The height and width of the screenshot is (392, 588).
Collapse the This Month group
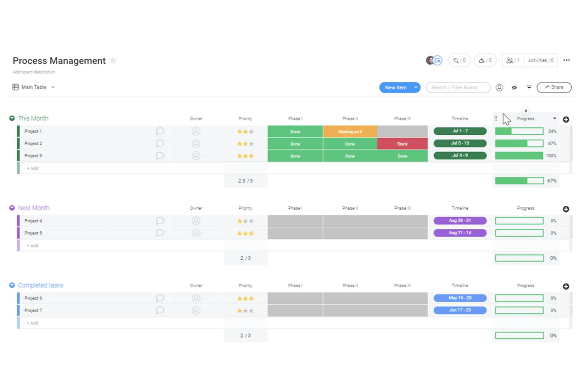pyautogui.click(x=12, y=118)
